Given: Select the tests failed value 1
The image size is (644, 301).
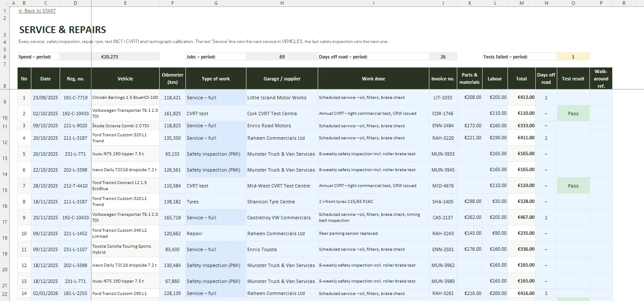Looking at the screenshot, I should 573,56.
